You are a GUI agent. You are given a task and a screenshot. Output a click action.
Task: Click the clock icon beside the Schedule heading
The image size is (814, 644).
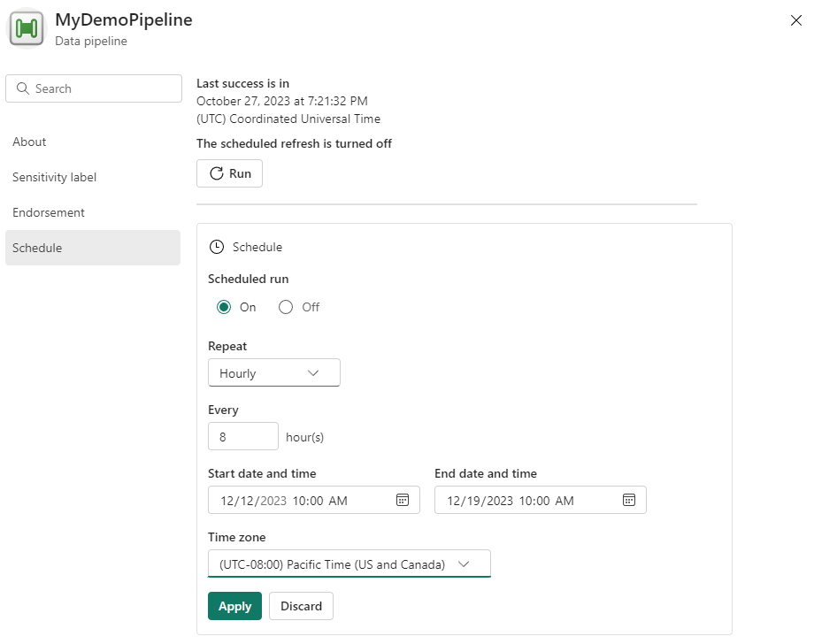[x=217, y=247]
